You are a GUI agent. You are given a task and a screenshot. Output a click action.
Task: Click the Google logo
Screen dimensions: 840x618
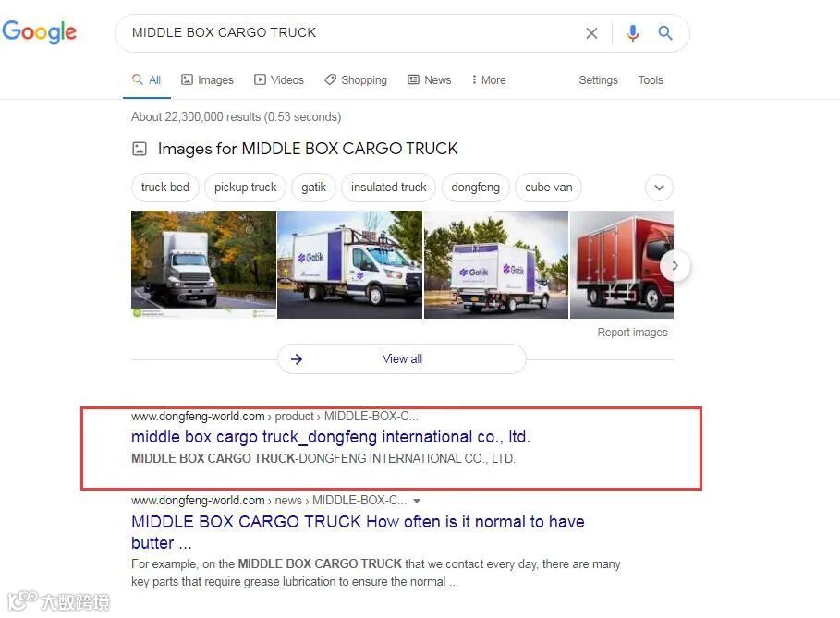pyautogui.click(x=39, y=32)
